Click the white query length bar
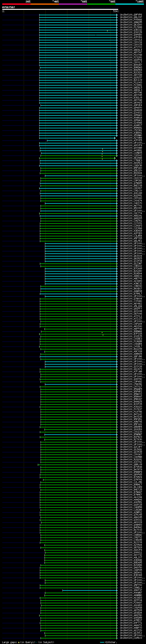Screen dimensions: 146x644 point(60,9)
